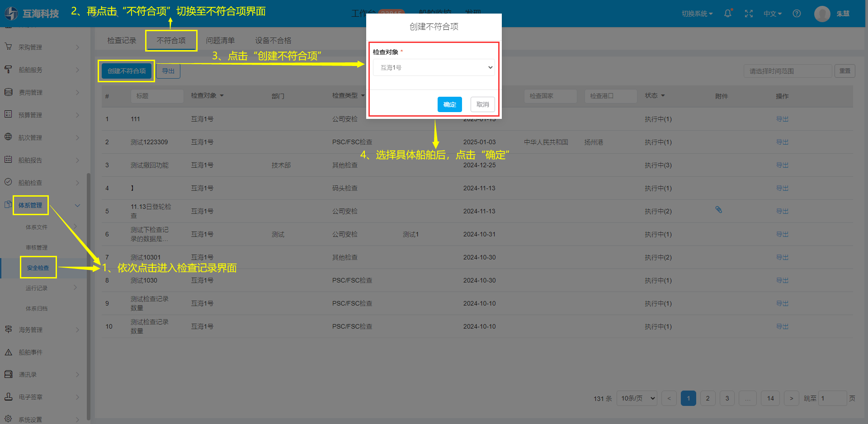Click 扬州港 port cell
Image resolution: width=868 pixels, height=424 pixels.
pos(594,142)
